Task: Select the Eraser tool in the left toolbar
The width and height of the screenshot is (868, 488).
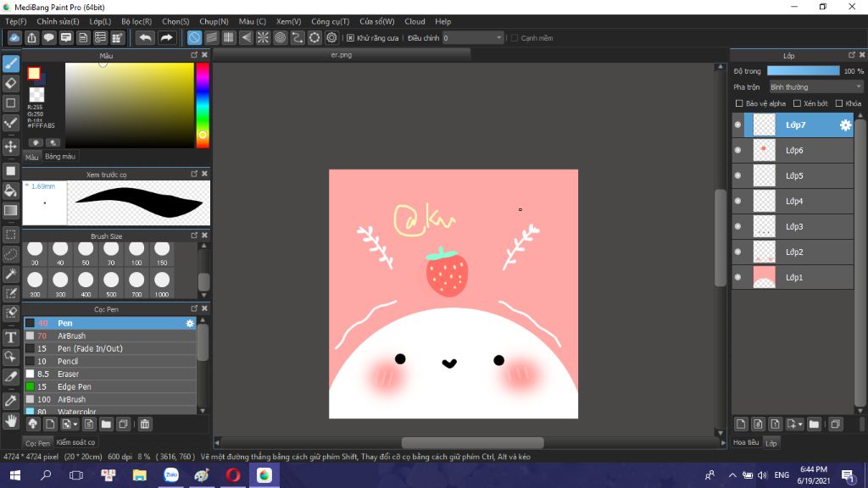Action: tap(10, 84)
